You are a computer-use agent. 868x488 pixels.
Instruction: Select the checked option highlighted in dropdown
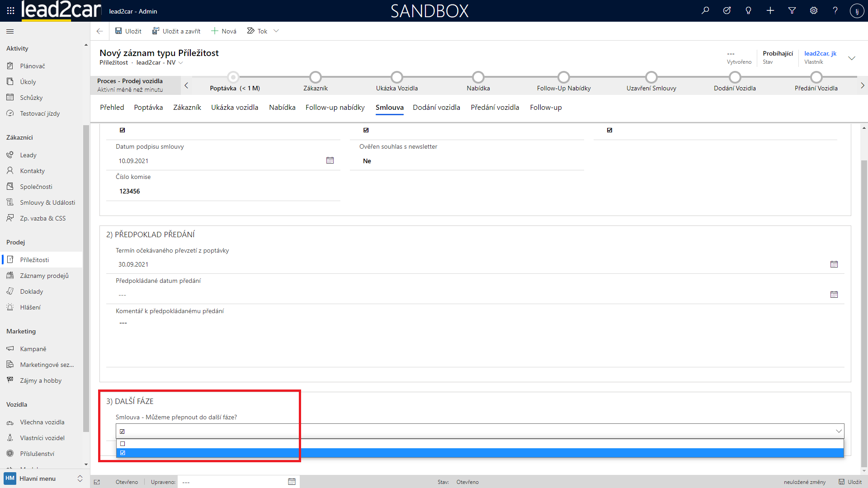[x=123, y=453]
